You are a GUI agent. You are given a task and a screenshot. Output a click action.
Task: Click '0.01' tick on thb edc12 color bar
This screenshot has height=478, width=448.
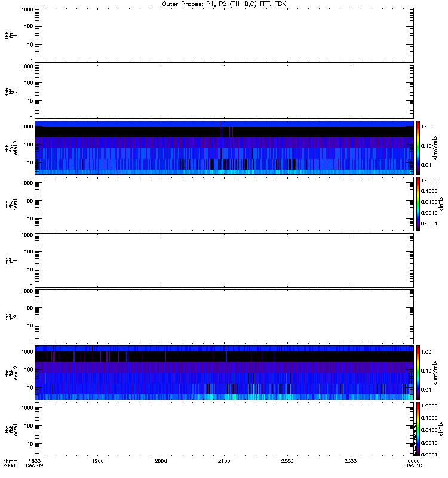coord(426,165)
